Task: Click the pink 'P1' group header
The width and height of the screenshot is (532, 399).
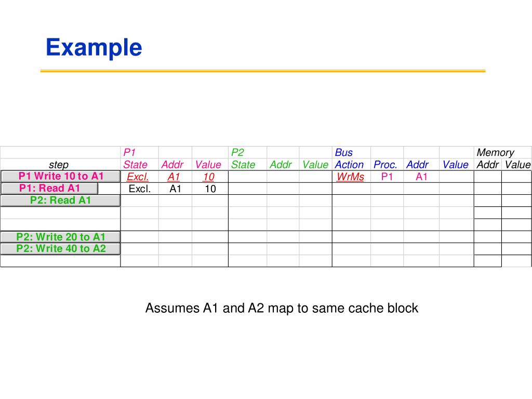Action: tap(129, 152)
